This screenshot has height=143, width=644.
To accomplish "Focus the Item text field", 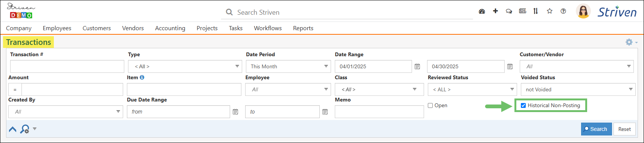I will pyautogui.click(x=184, y=89).
